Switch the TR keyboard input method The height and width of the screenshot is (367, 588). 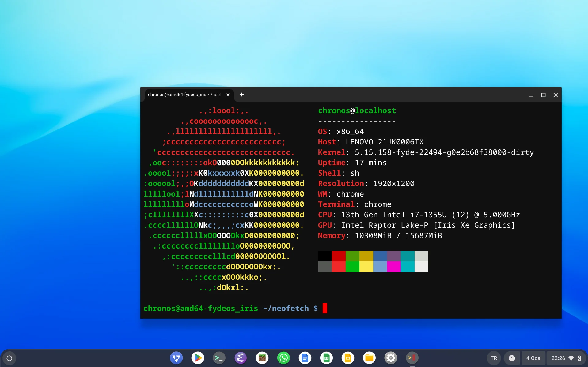coord(494,358)
